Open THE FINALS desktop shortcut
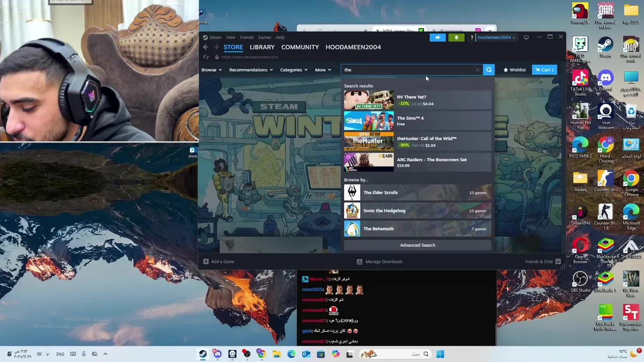The image size is (644, 362). [x=631, y=248]
